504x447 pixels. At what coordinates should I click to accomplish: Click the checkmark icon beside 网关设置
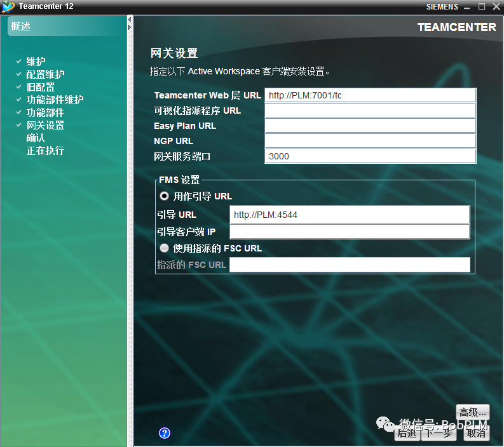pos(19,125)
